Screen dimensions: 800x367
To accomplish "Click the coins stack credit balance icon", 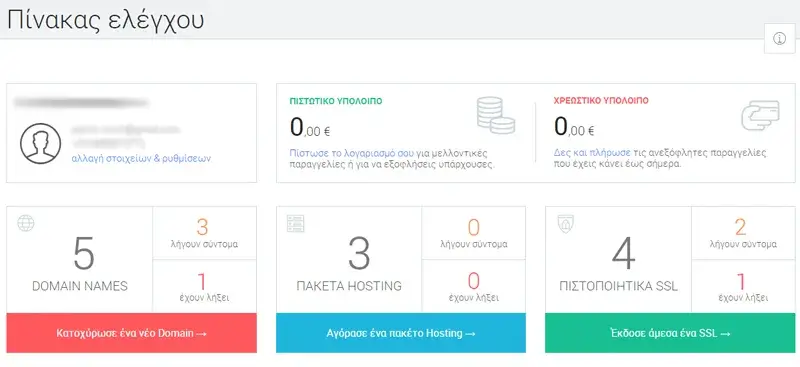I will pos(495,116).
